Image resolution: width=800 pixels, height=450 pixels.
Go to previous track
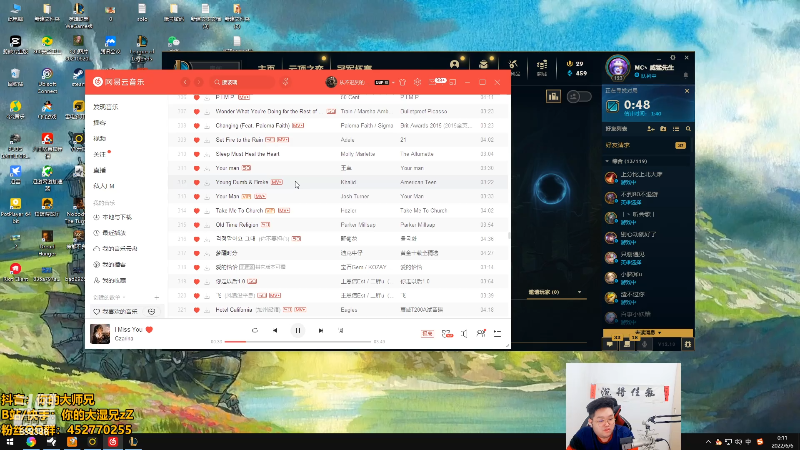click(x=275, y=331)
